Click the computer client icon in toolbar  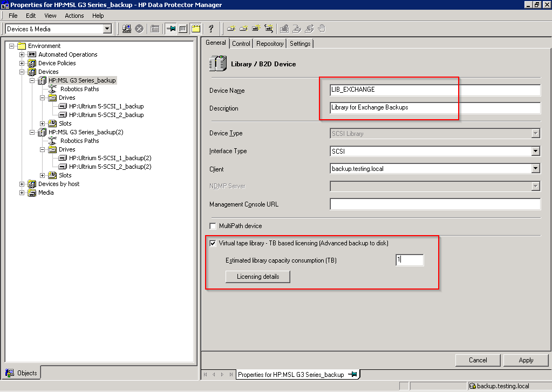tap(127, 29)
